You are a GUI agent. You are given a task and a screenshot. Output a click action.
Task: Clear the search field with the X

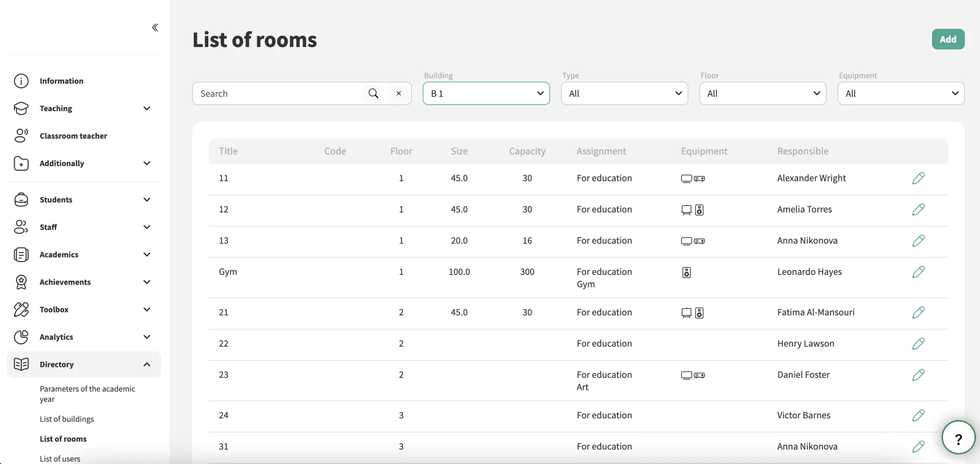[x=399, y=93]
